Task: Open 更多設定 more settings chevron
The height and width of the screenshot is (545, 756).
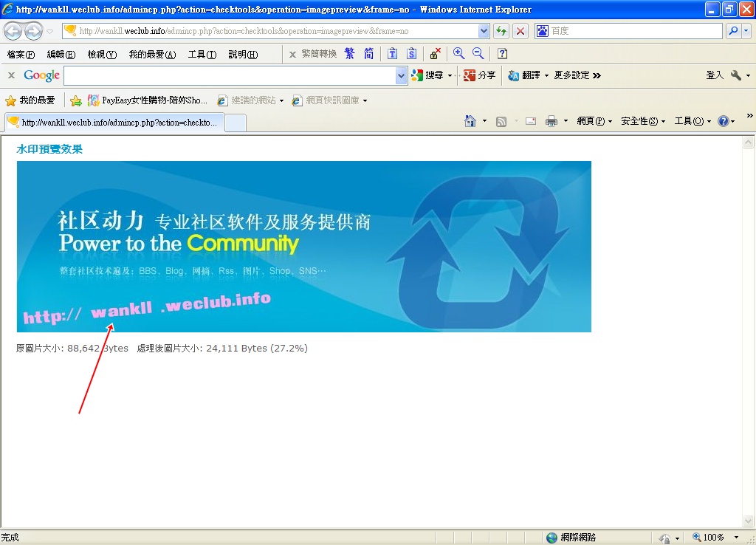Action: [x=577, y=75]
